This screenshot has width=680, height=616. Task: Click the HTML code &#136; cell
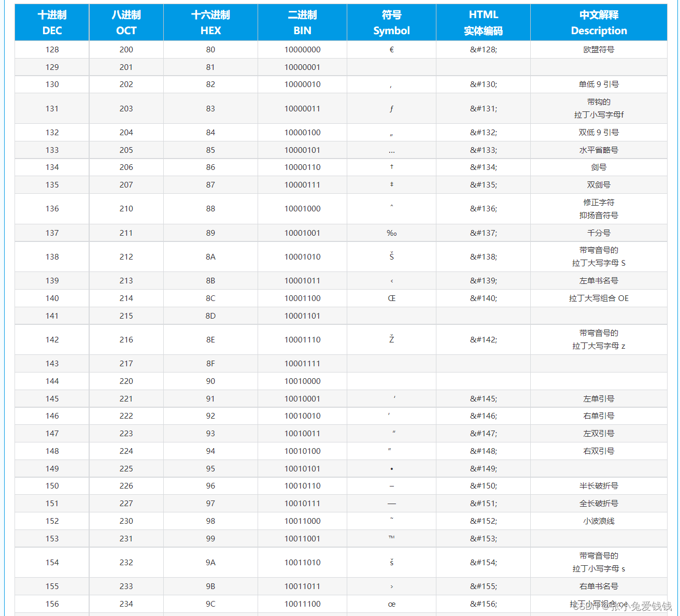tap(483, 209)
